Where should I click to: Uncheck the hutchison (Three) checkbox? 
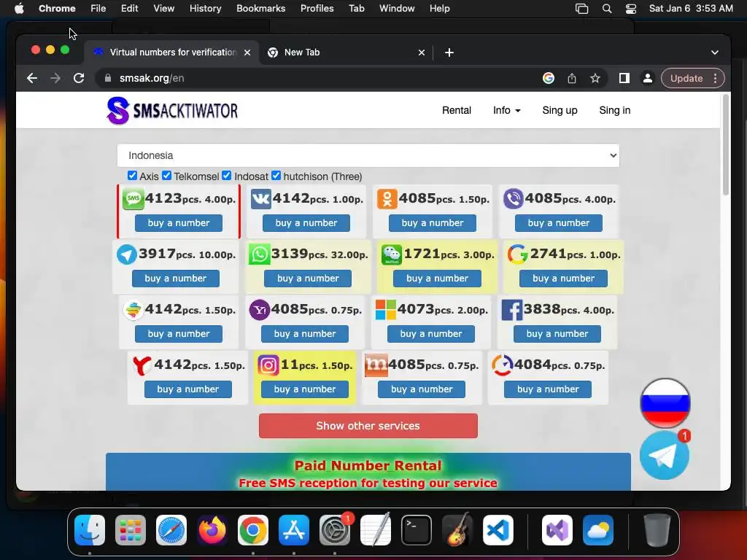[x=276, y=176]
